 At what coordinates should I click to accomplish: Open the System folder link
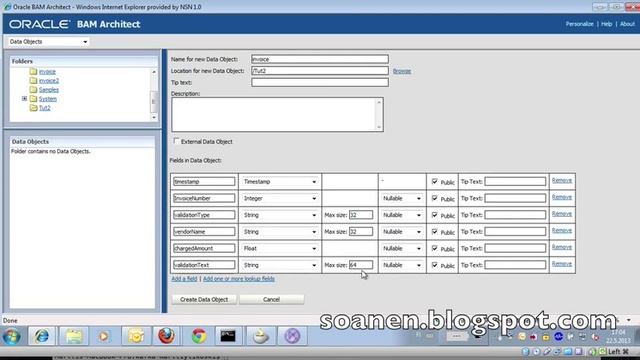click(48, 99)
